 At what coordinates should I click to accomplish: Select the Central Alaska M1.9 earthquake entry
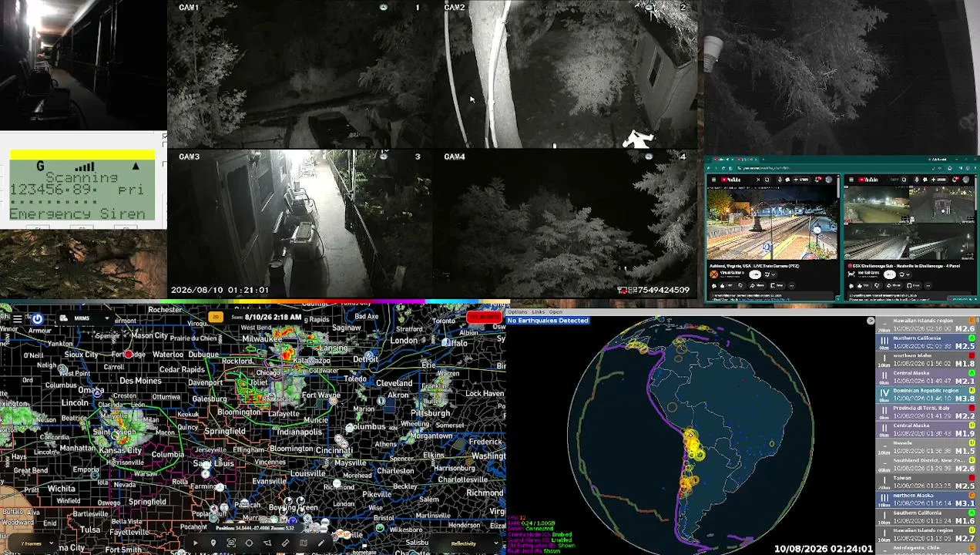click(927, 429)
